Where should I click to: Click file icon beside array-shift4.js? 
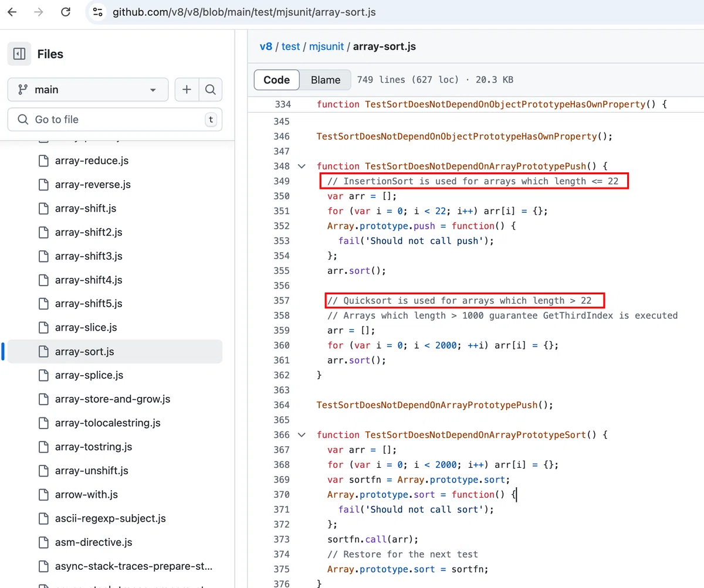(43, 280)
